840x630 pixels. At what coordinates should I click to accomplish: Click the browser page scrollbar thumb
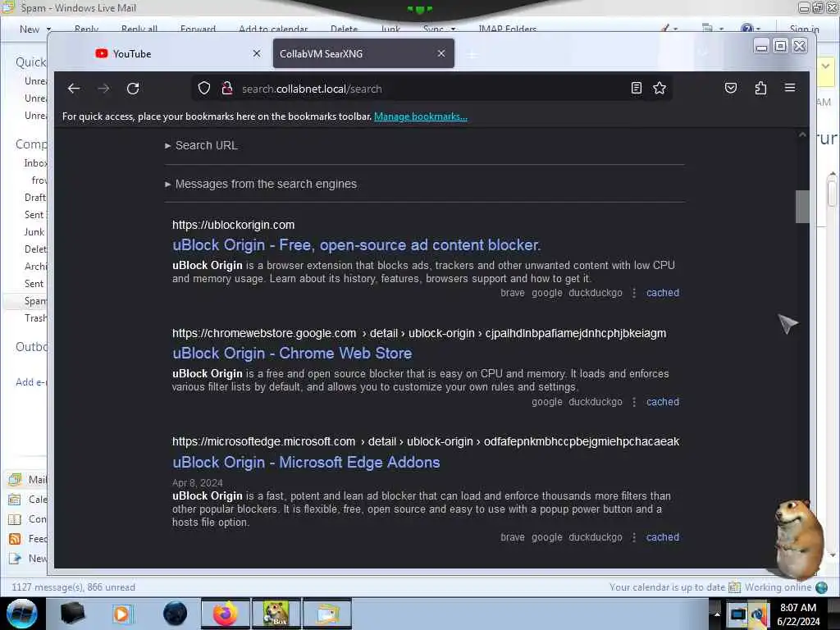point(802,206)
